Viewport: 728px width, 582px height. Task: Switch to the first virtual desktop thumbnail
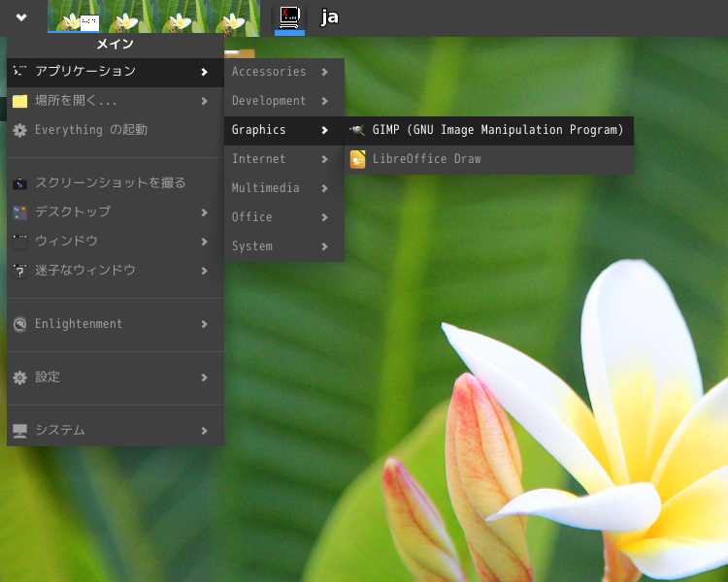tap(75, 17)
